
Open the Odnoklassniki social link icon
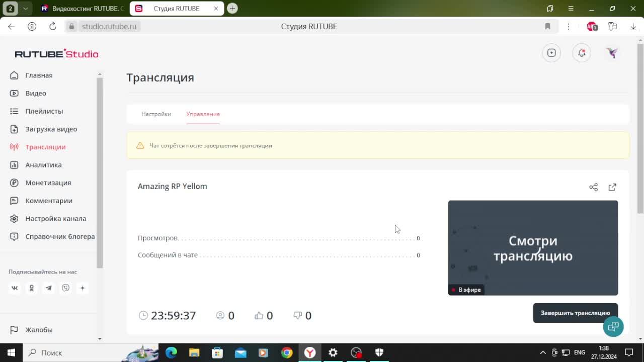tap(32, 288)
